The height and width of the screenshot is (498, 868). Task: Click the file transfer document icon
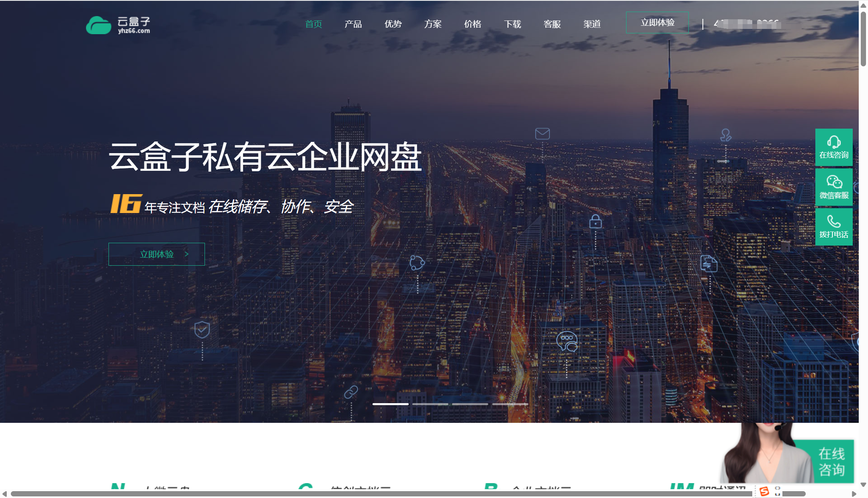point(708,264)
